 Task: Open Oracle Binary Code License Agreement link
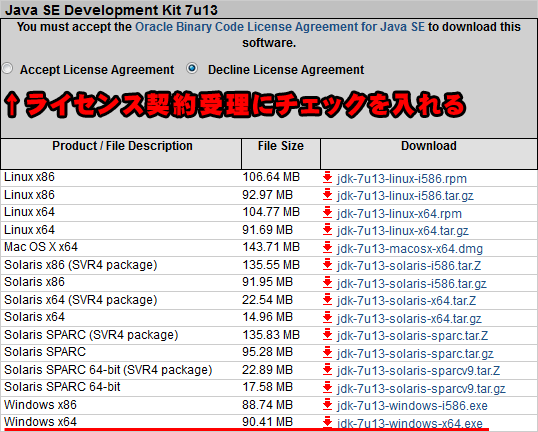point(280,27)
